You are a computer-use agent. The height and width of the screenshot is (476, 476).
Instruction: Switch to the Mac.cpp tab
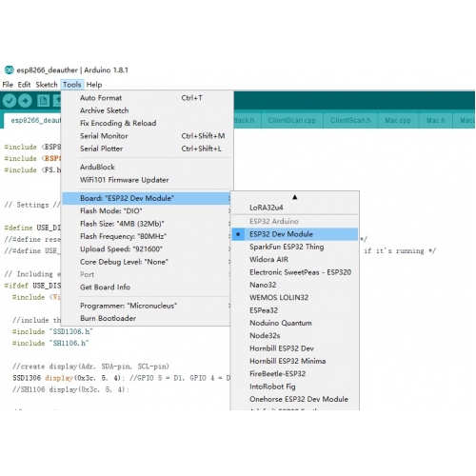click(398, 121)
